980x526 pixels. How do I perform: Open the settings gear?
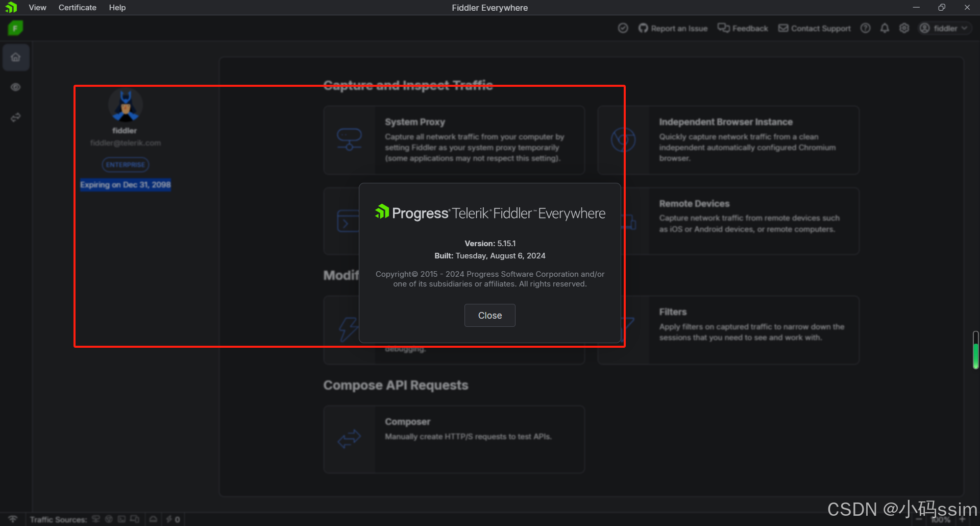point(904,28)
